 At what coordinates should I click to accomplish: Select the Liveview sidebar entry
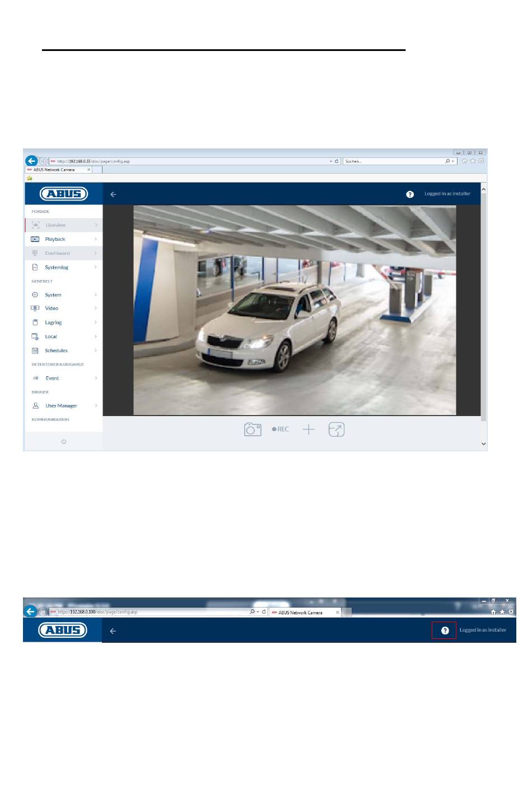[x=55, y=225]
